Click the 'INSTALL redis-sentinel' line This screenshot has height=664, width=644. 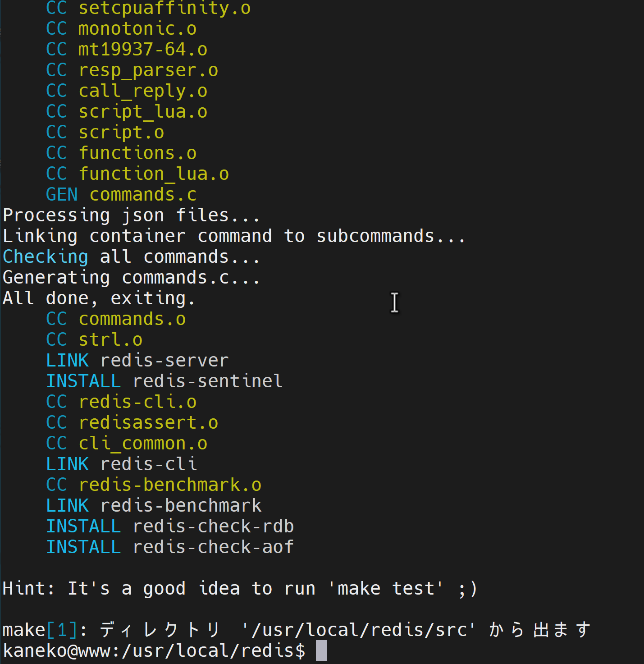tap(164, 381)
